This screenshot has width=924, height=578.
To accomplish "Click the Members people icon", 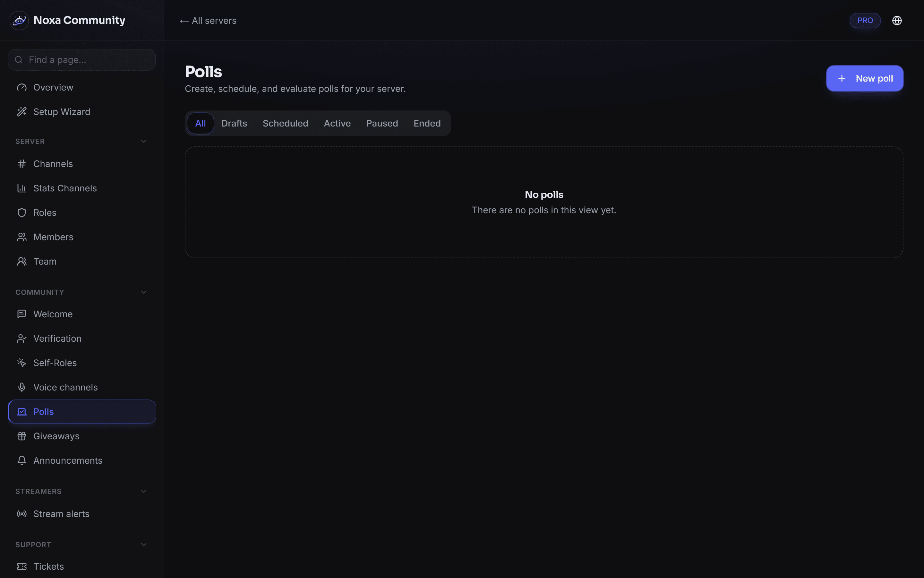I will tap(22, 237).
